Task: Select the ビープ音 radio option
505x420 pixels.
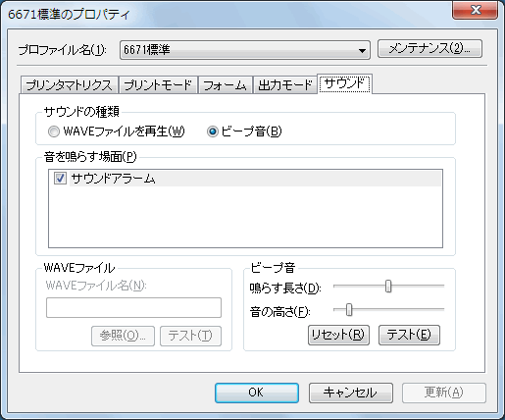Action: click(213, 131)
